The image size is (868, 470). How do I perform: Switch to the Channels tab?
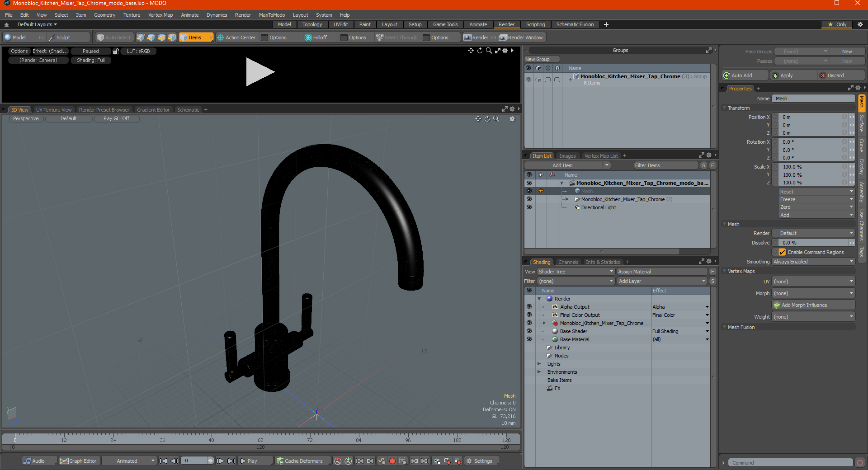568,262
